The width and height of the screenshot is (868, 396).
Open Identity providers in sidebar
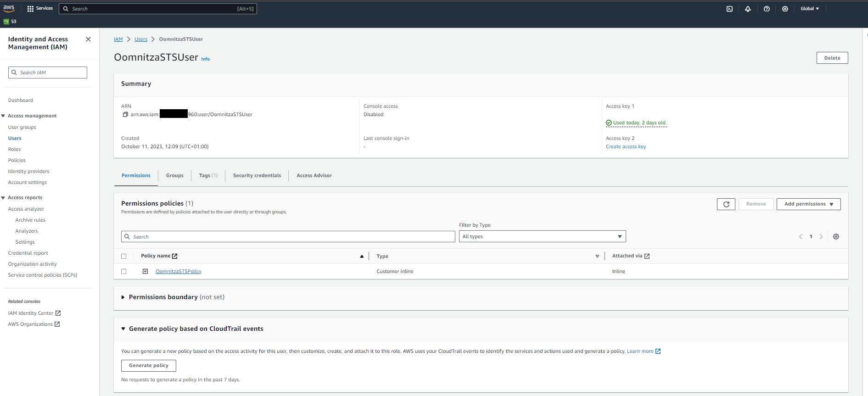click(28, 172)
